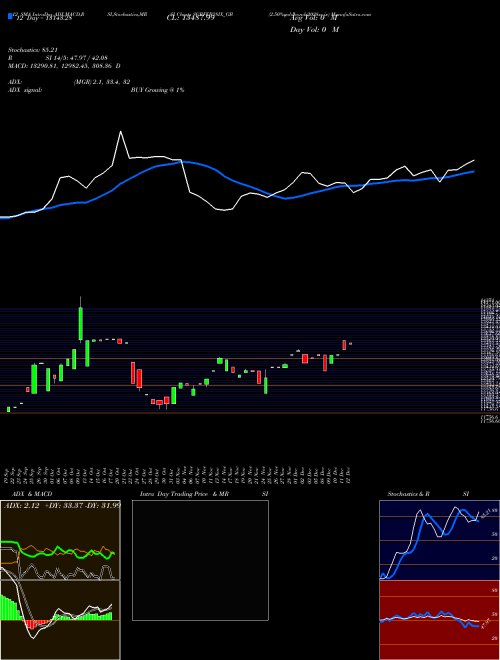Click the empty intraday trading price chart box
Viewport: 500px width, 660px height.
(200, 560)
